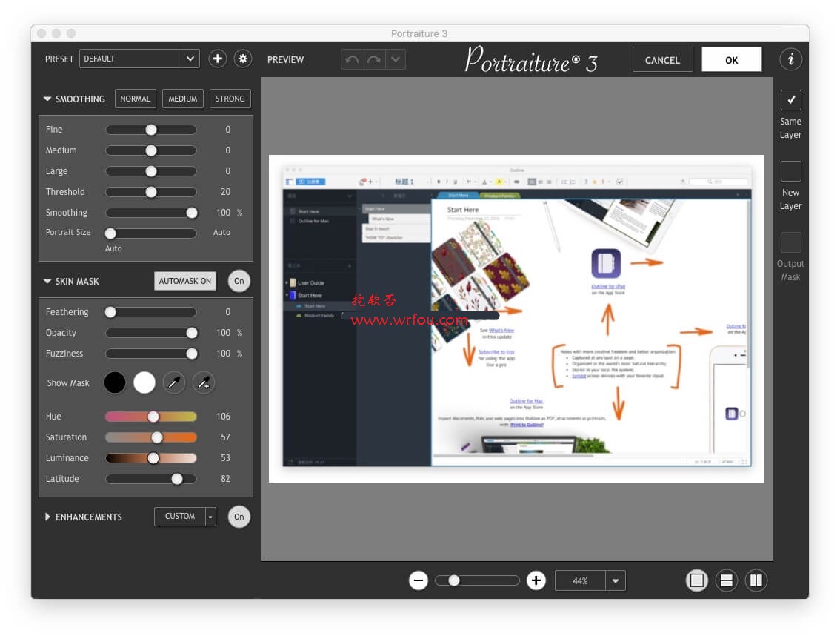Apply MEDIUM smoothing preset

[x=183, y=99]
